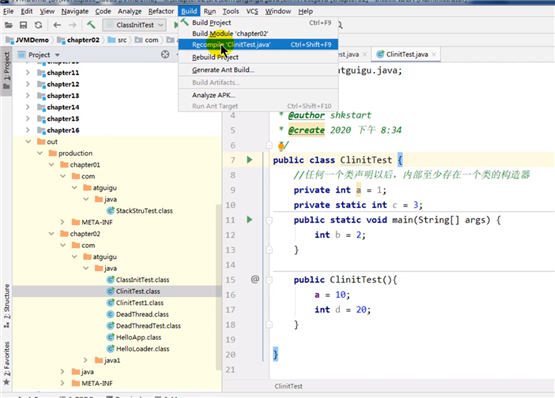Open the Window menu
This screenshot has width=555, height=398.
click(x=278, y=11)
